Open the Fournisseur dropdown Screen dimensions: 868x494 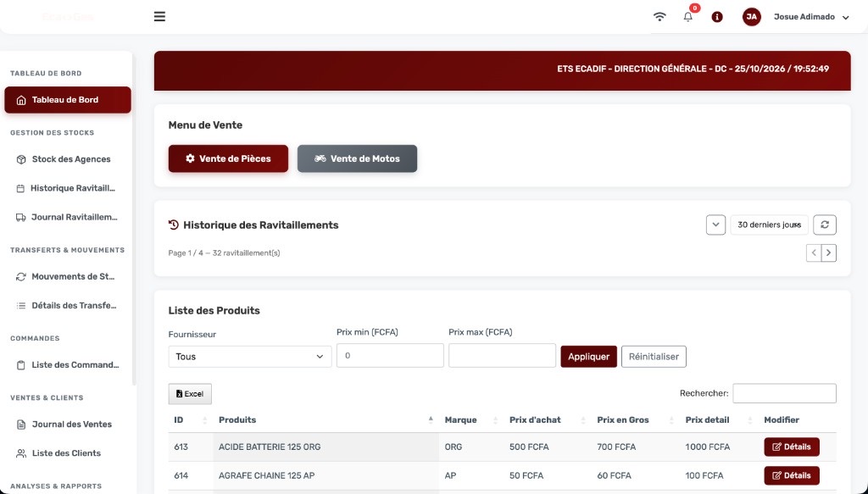[250, 357]
